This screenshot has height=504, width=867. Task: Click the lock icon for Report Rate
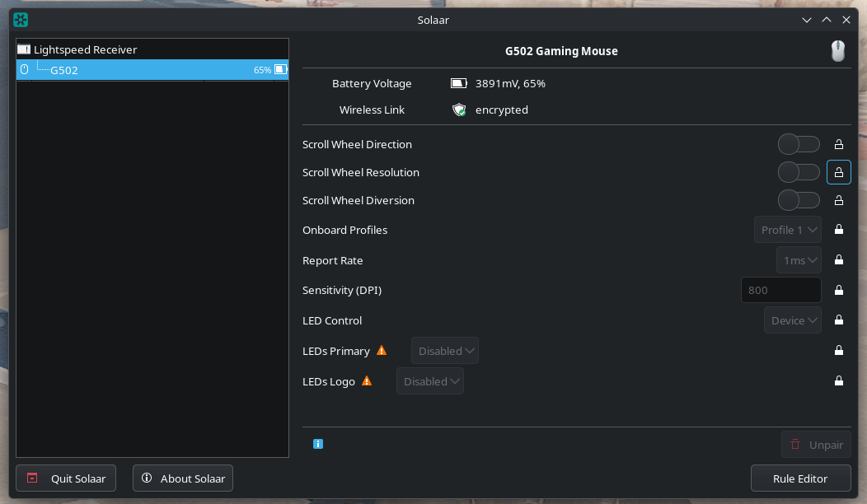coord(839,260)
